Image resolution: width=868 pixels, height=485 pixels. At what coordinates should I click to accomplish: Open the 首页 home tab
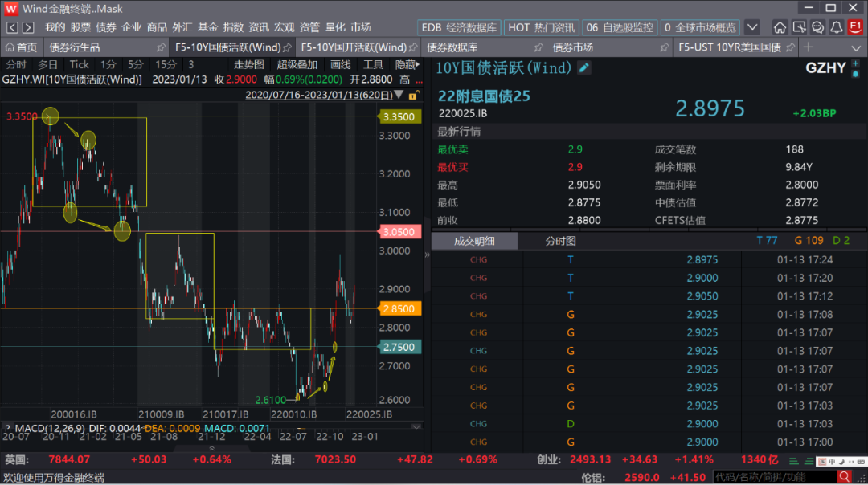[x=21, y=47]
